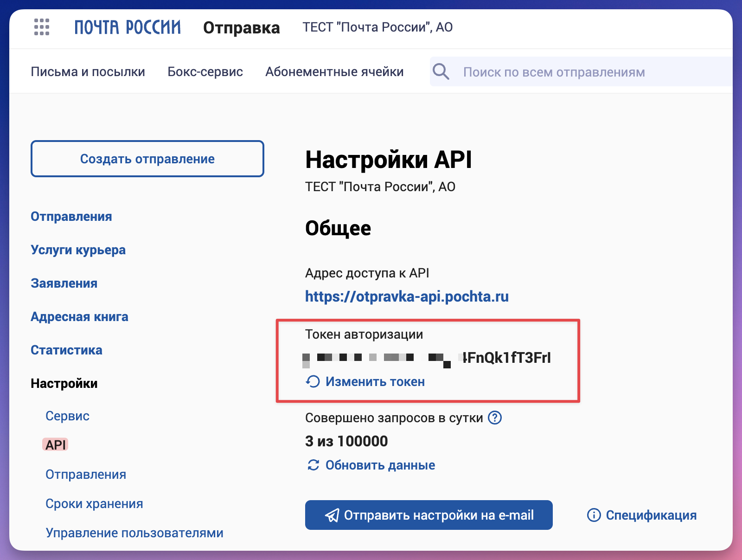742x560 pixels.
Task: Open Статистика in the sidebar
Action: tap(67, 350)
